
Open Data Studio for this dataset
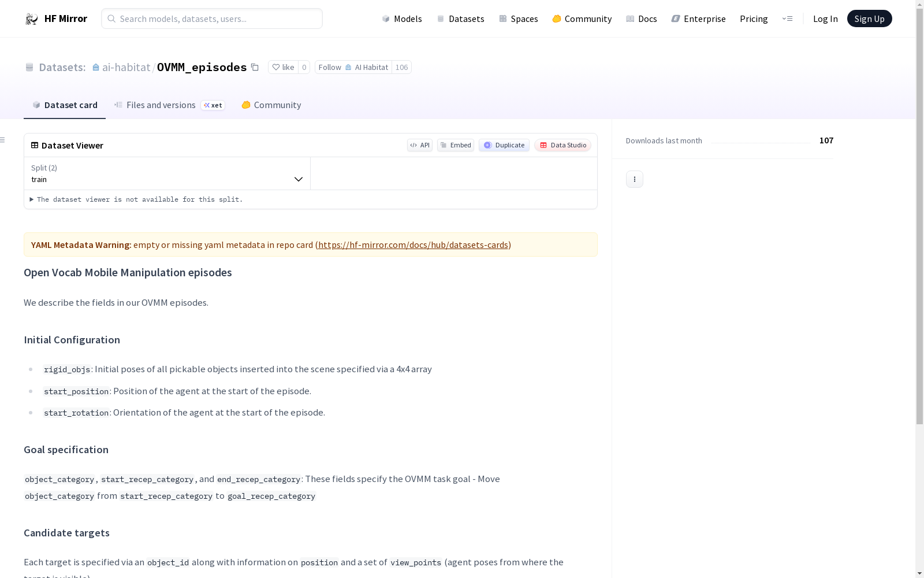click(x=563, y=145)
